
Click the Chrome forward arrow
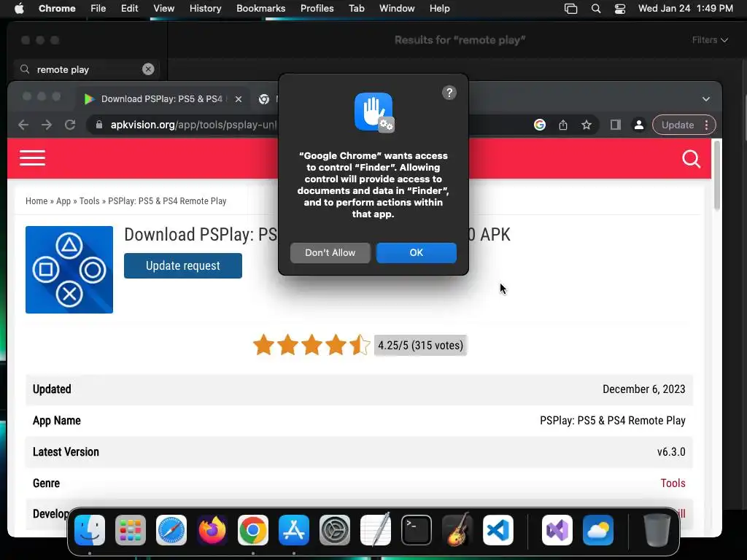[x=47, y=125]
